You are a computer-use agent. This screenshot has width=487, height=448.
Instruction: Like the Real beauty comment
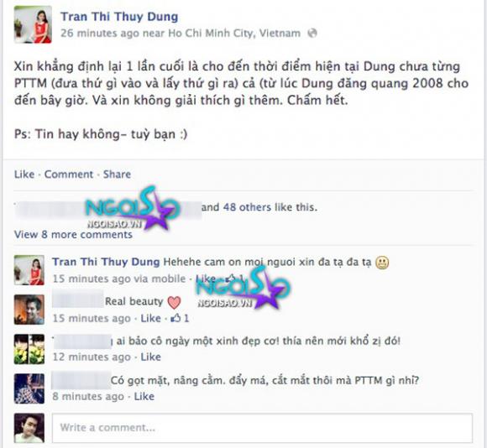pos(150,318)
